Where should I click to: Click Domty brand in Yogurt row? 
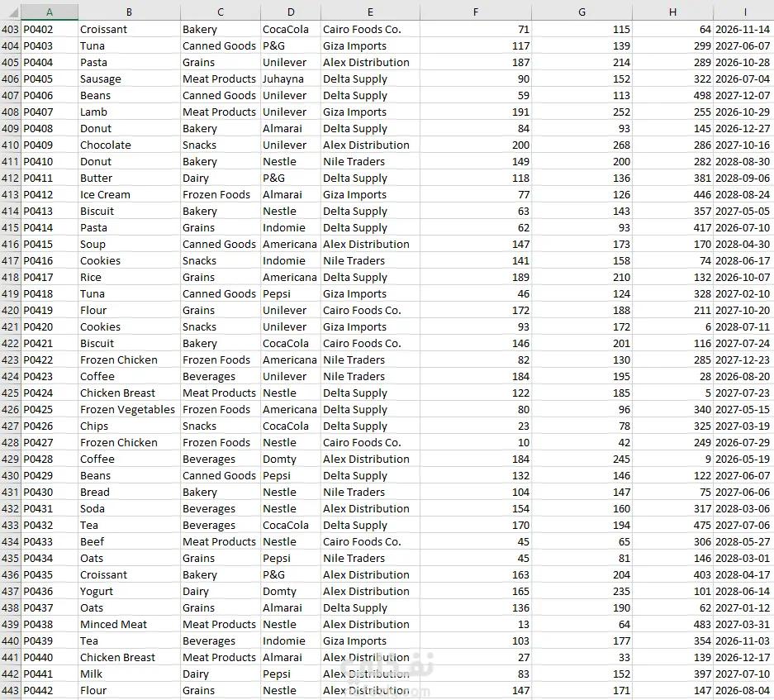point(291,591)
